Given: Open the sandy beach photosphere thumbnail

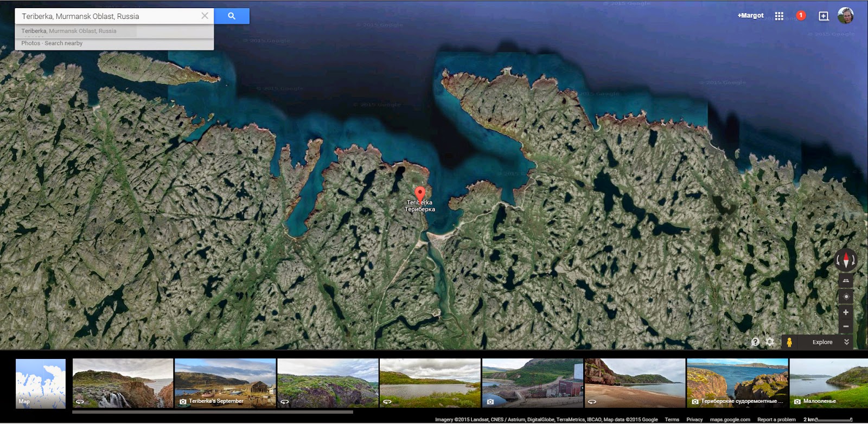Looking at the screenshot, I should click(635, 383).
